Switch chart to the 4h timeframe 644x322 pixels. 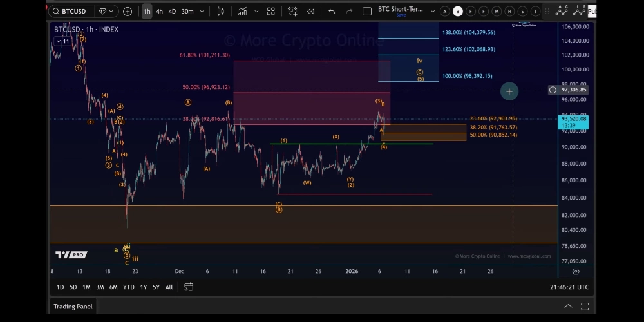159,11
